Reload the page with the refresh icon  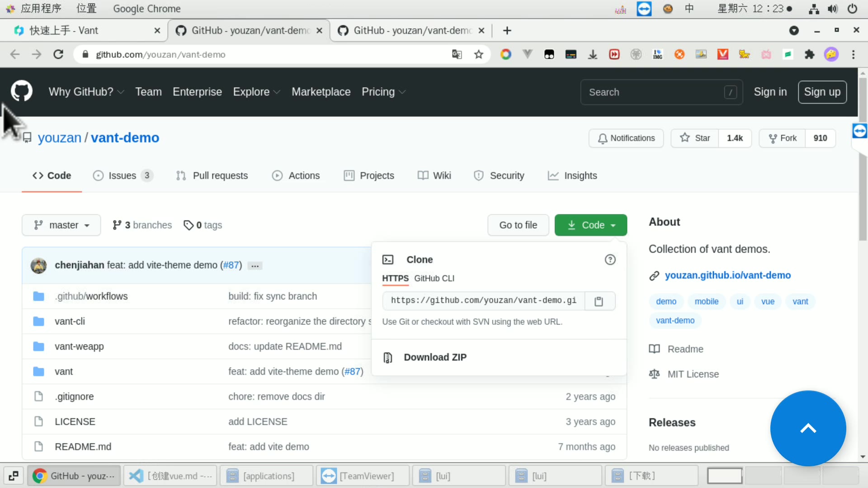pos(58,55)
